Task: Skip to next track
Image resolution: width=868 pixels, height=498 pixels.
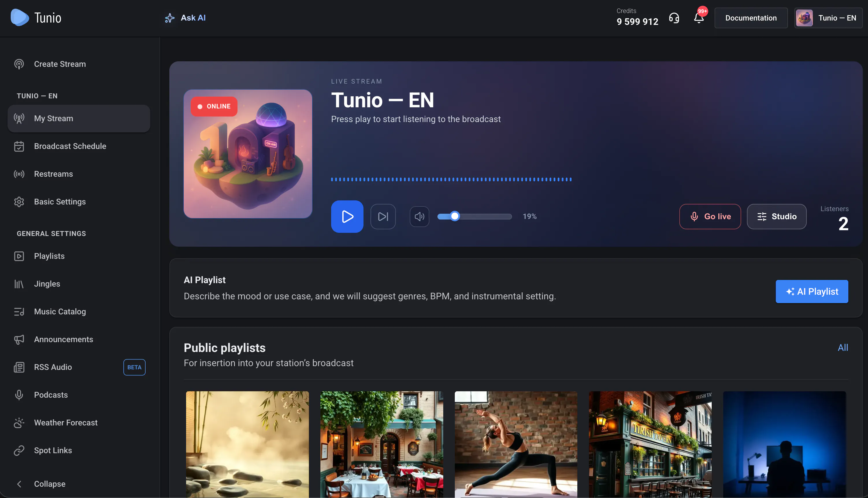Action: pos(383,216)
